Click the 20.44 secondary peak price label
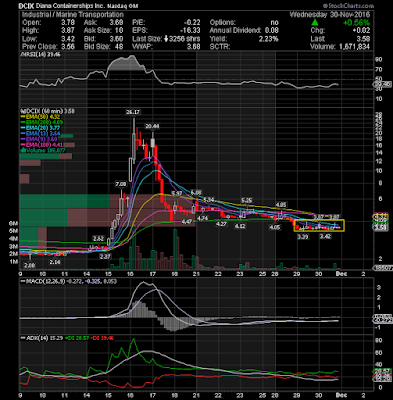 [152, 126]
